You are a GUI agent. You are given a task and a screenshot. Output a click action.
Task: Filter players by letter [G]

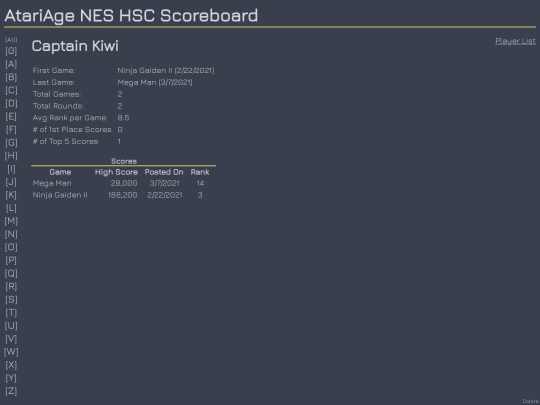[x=11, y=143]
